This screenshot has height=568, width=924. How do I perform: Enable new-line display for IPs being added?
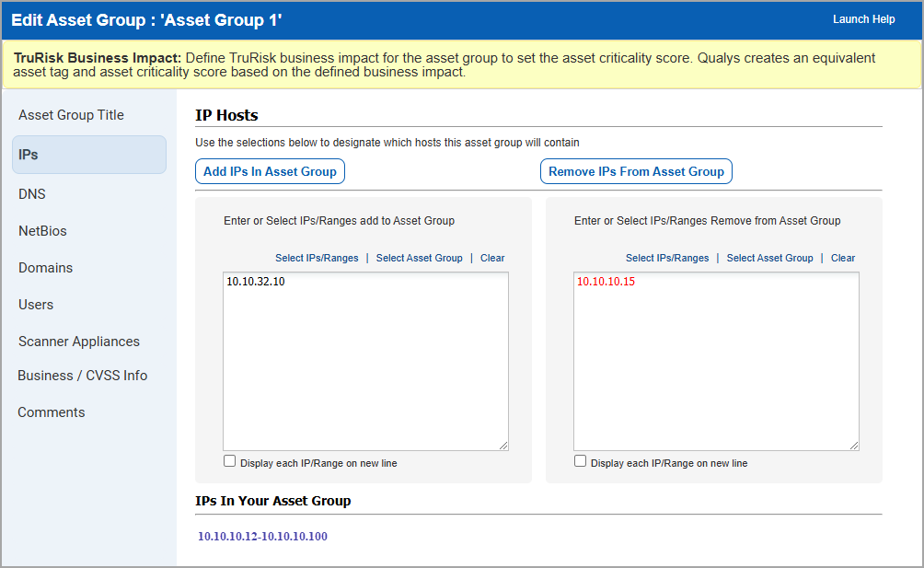click(x=229, y=460)
